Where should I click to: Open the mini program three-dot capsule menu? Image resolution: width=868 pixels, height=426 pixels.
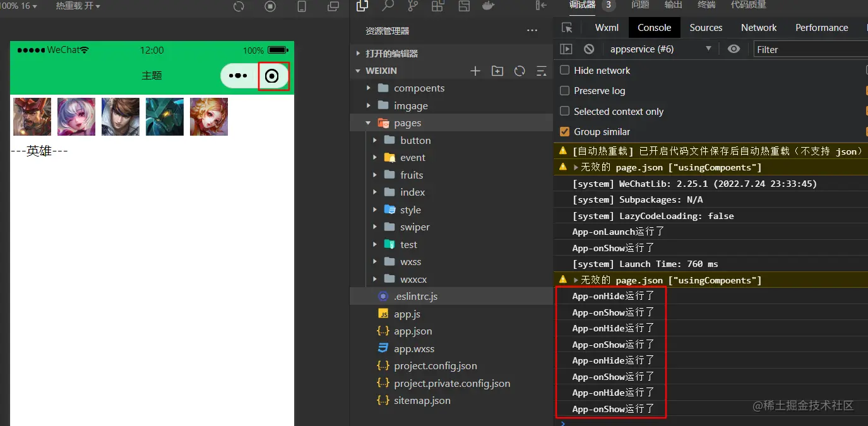238,76
